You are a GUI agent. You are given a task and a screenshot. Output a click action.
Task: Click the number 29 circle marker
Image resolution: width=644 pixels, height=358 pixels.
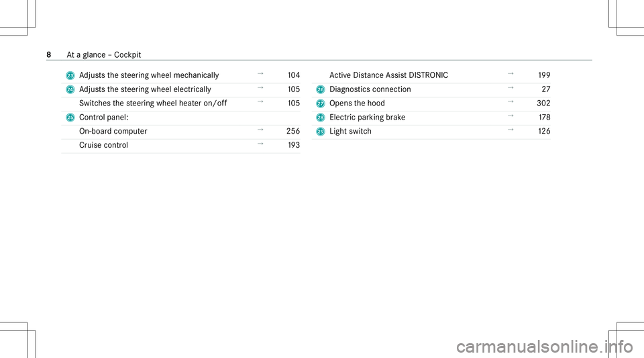[x=321, y=132]
